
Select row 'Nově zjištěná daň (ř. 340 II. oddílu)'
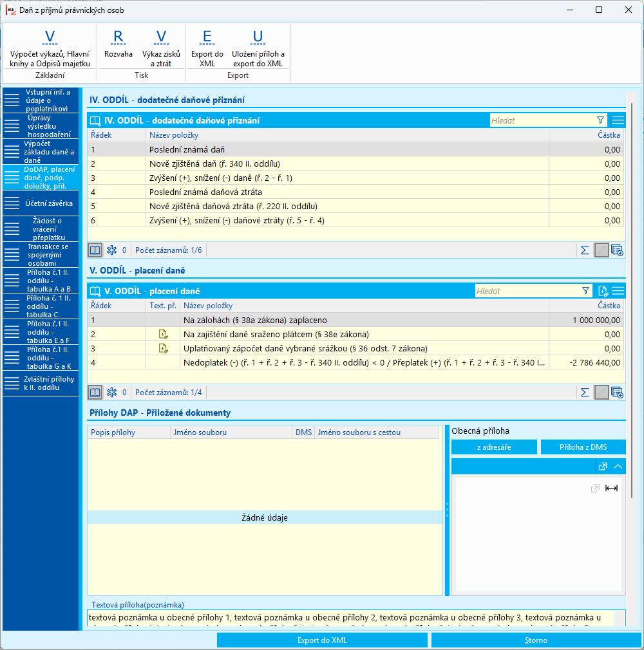pyautogui.click(x=355, y=163)
